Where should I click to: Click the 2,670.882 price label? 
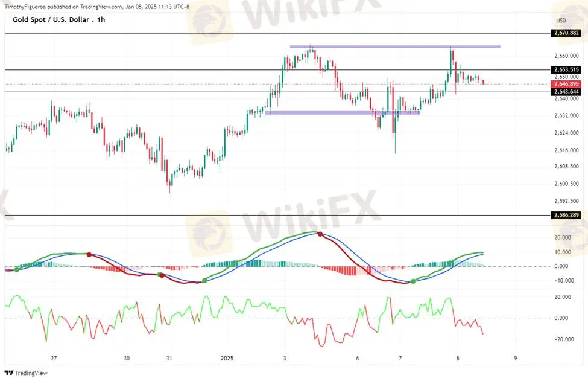[566, 33]
